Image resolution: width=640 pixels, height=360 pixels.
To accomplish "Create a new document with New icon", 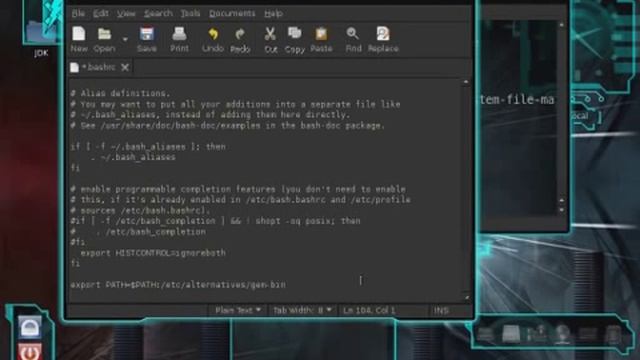I will click(79, 39).
